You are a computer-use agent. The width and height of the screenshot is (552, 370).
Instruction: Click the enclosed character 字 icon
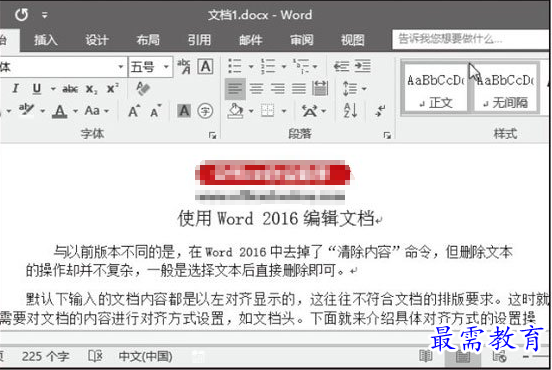click(205, 111)
